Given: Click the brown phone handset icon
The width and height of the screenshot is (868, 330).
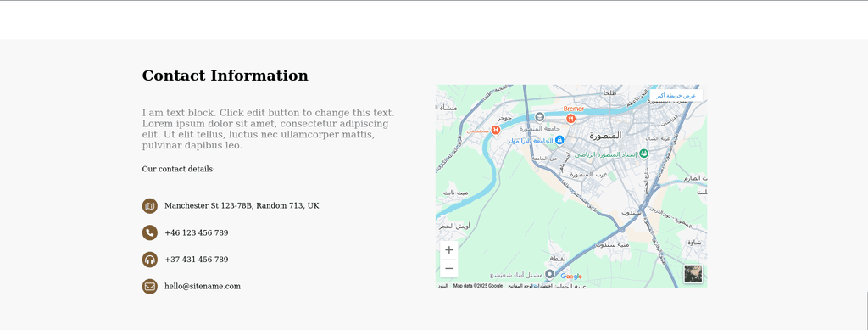Looking at the screenshot, I should (x=149, y=232).
